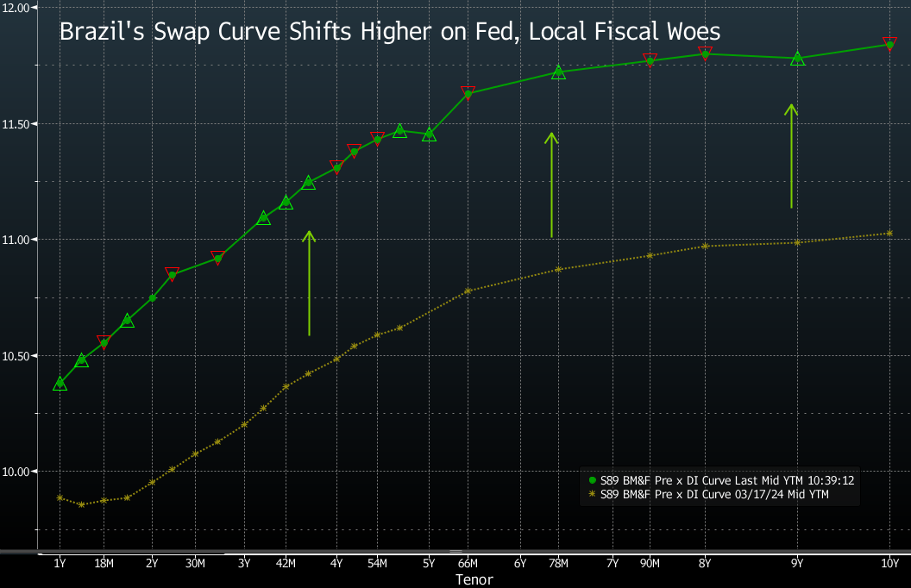Click the 6Y tenor axis label
This screenshot has height=588, width=911.
(520, 563)
